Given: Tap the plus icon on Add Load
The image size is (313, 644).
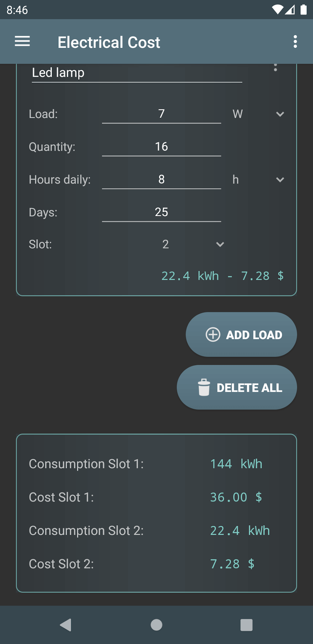Looking at the screenshot, I should 213,335.
